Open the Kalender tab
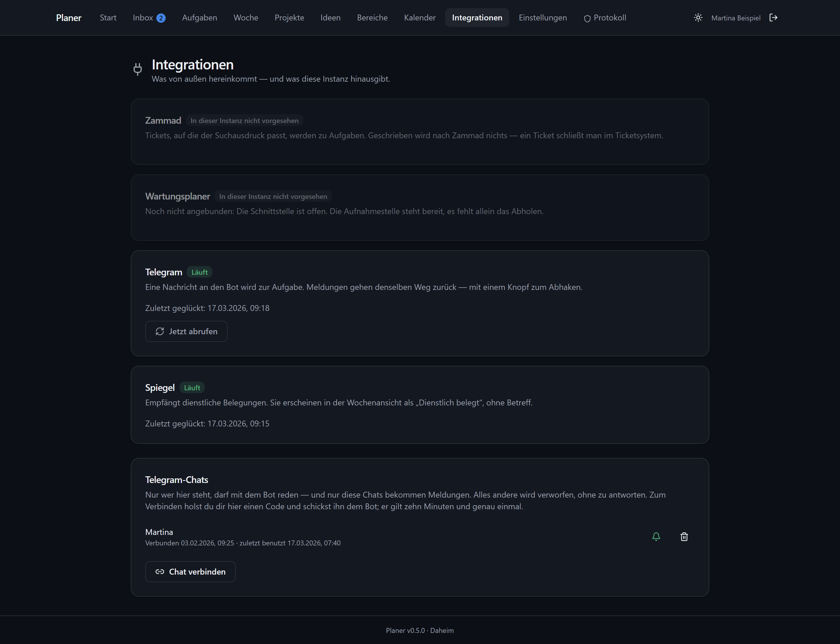 pyautogui.click(x=420, y=17)
